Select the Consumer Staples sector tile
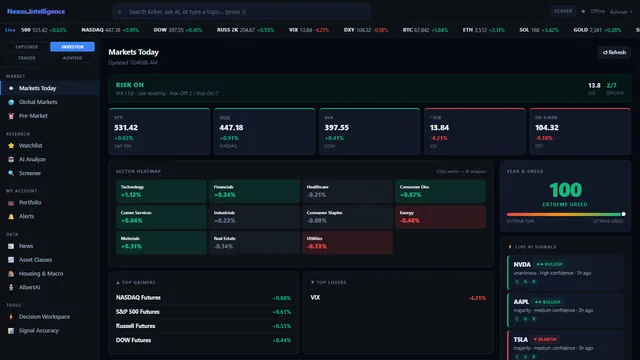Screen dimensions: 640x360 point(347,217)
